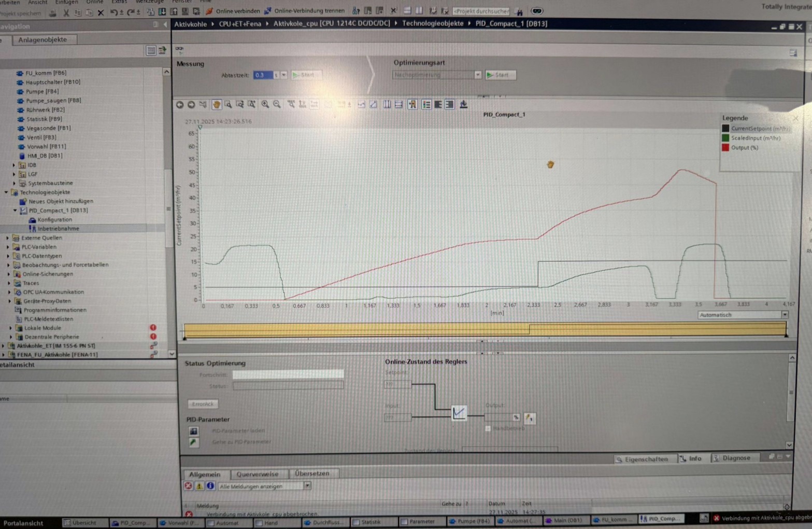This screenshot has height=529, width=812.
Task: Select the hand pan tool in trend toolbar
Action: point(216,105)
